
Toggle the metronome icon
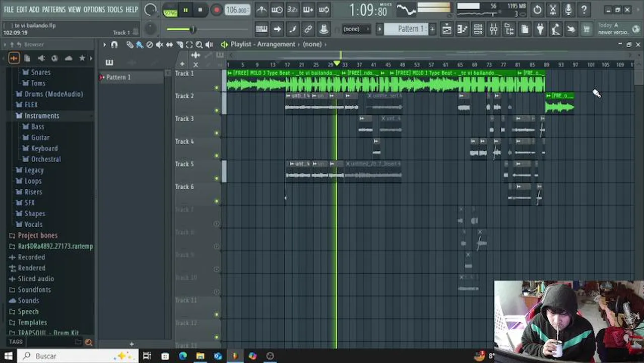(262, 10)
